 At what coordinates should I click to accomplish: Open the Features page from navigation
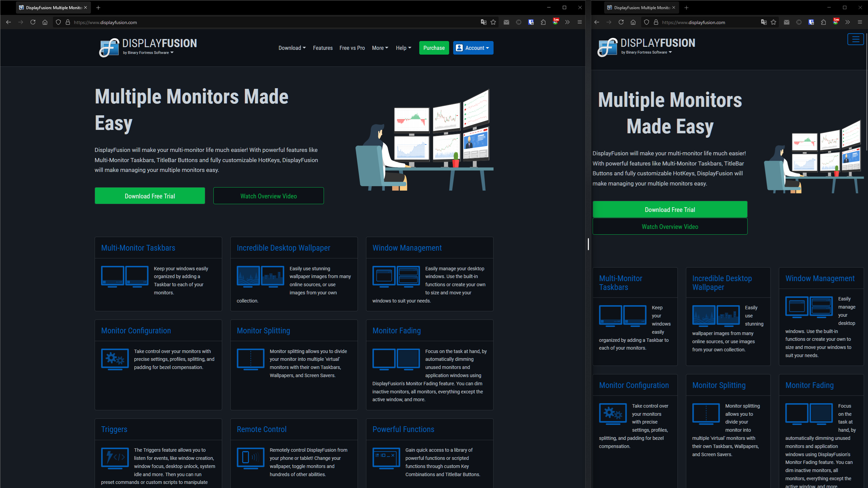(323, 48)
